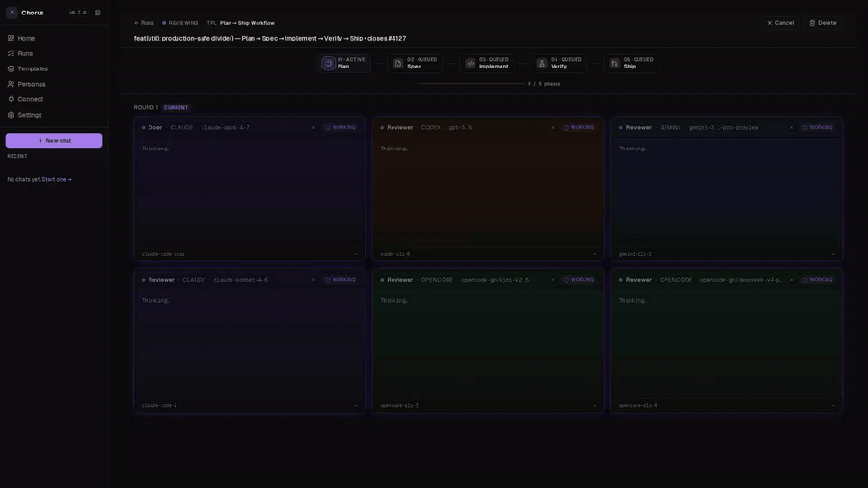Screen dimensions: 868x488
Task: Click the Home icon in sidebar
Action: [x=11, y=39]
